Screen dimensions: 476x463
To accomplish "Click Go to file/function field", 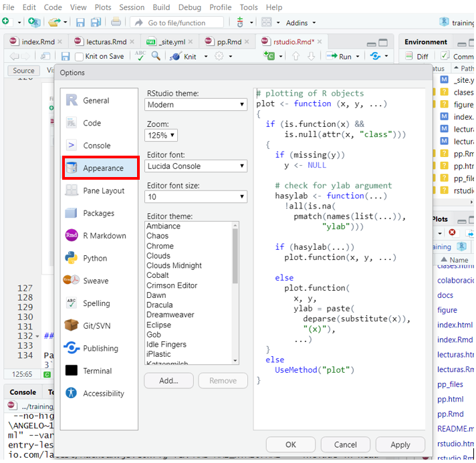I will [176, 23].
